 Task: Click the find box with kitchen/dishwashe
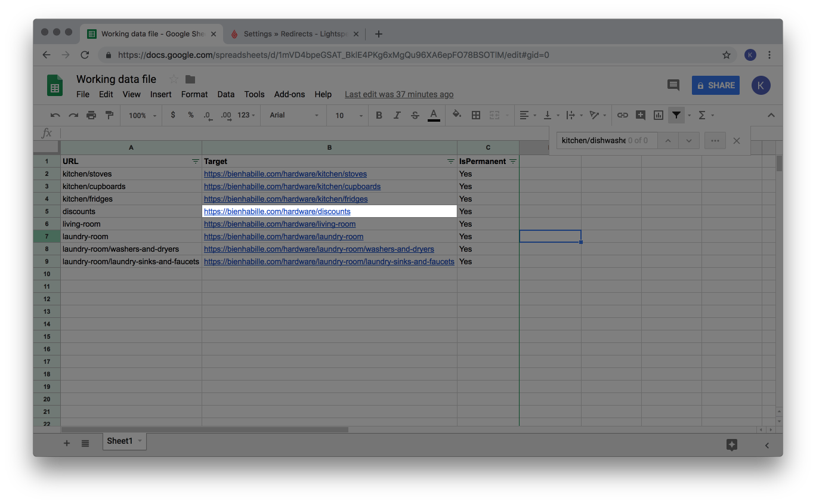(607, 141)
